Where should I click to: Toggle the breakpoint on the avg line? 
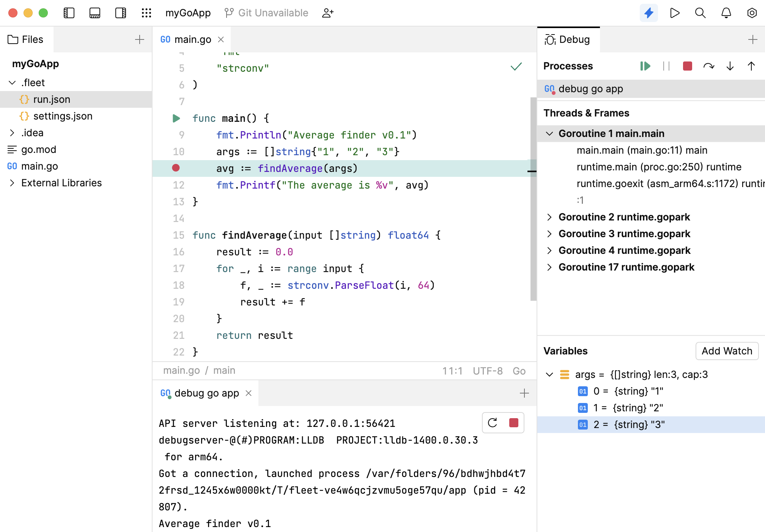click(x=176, y=168)
